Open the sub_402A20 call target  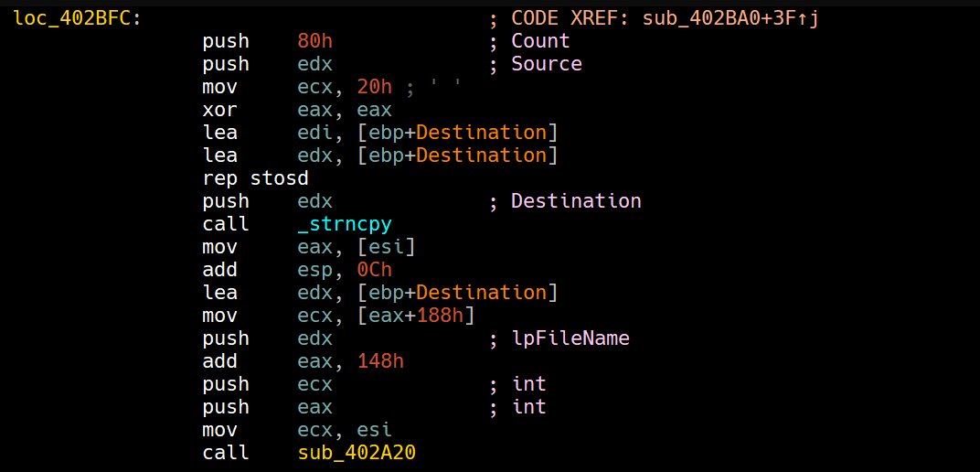pos(357,453)
